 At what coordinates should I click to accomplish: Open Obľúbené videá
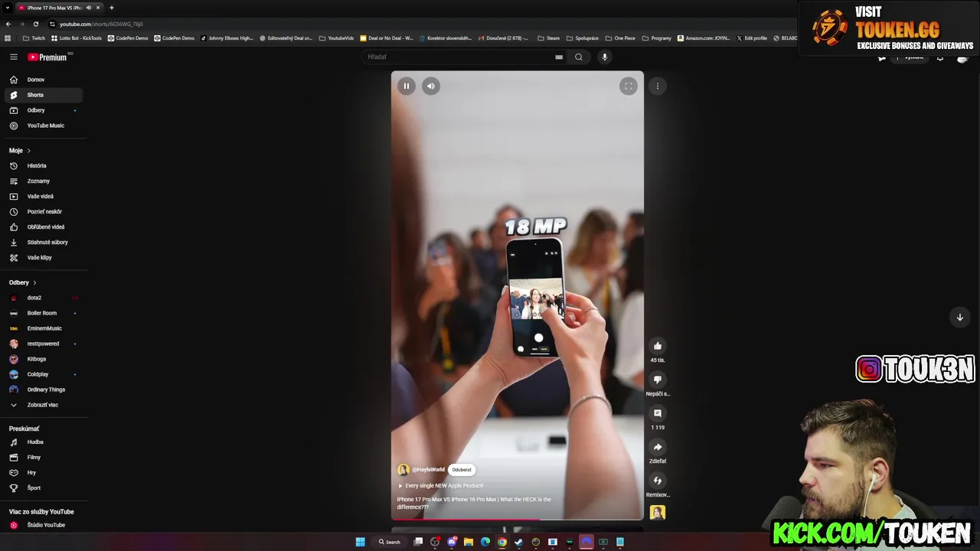43,227
